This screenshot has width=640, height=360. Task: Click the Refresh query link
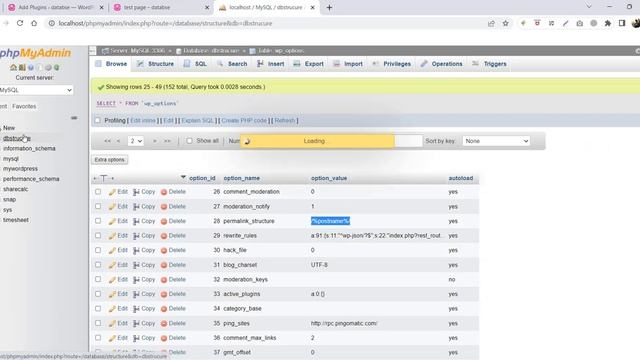[x=285, y=120]
